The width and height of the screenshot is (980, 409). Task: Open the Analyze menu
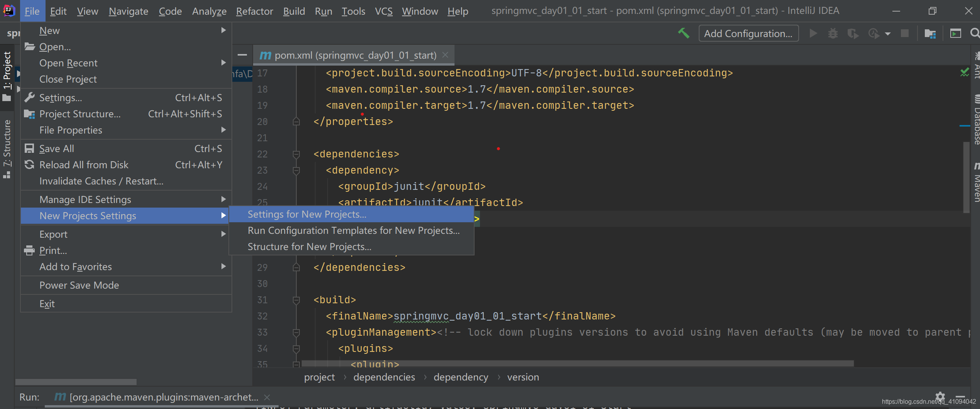(x=209, y=11)
